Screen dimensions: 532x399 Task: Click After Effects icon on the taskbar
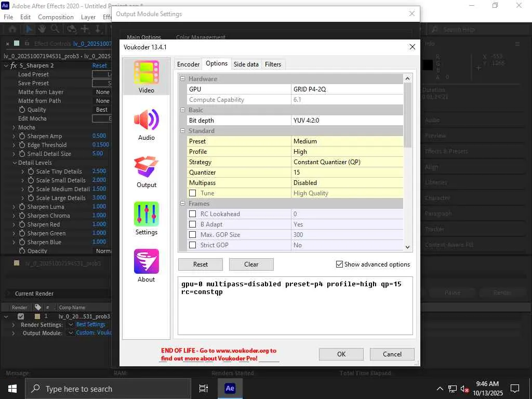230,389
